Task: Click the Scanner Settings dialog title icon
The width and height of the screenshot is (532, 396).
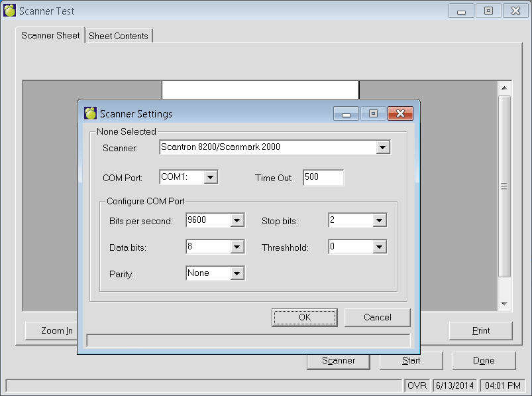Action: (x=91, y=113)
